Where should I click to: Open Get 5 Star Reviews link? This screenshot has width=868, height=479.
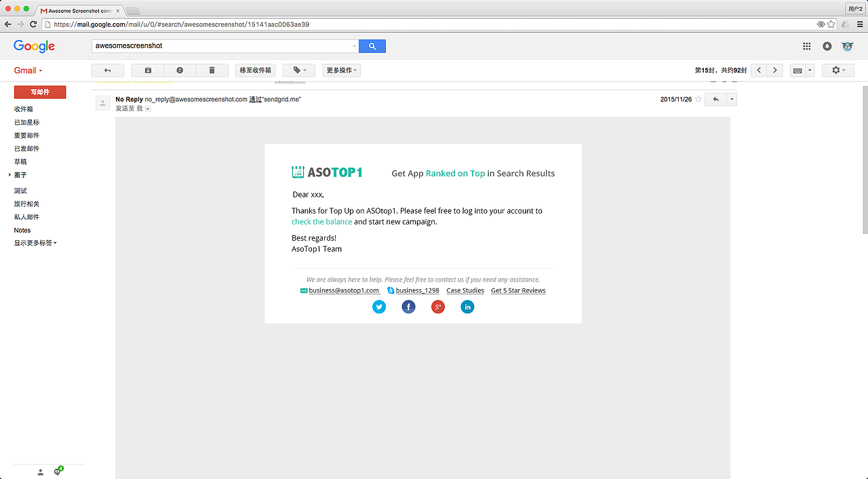tap(518, 290)
